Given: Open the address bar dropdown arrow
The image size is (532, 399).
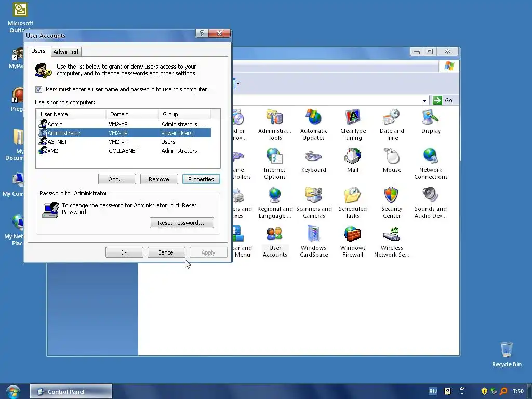Looking at the screenshot, I should (424, 100).
